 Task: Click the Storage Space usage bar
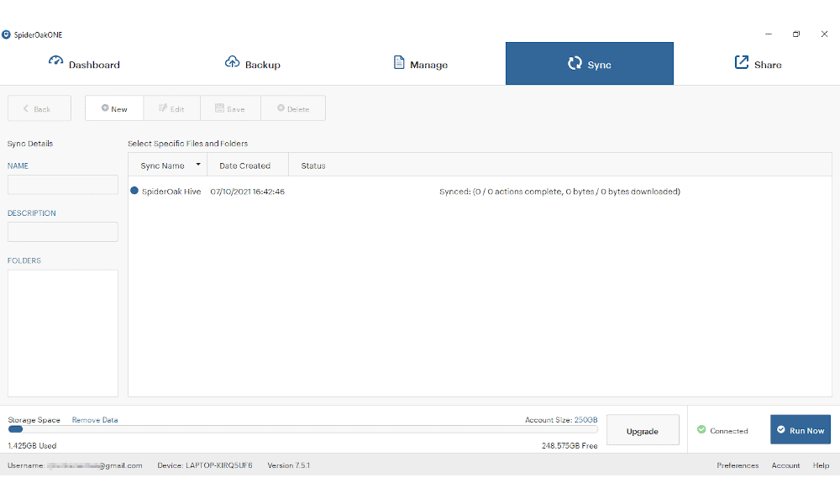302,429
